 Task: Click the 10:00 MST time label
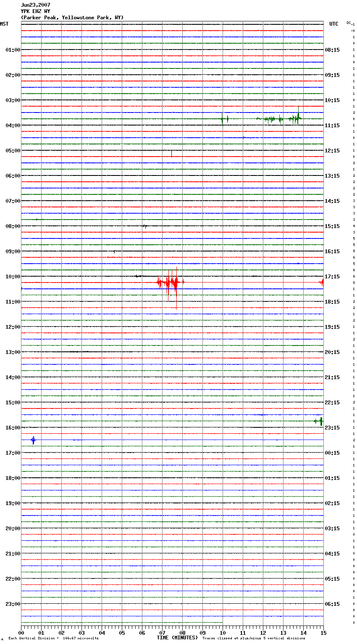13,277
